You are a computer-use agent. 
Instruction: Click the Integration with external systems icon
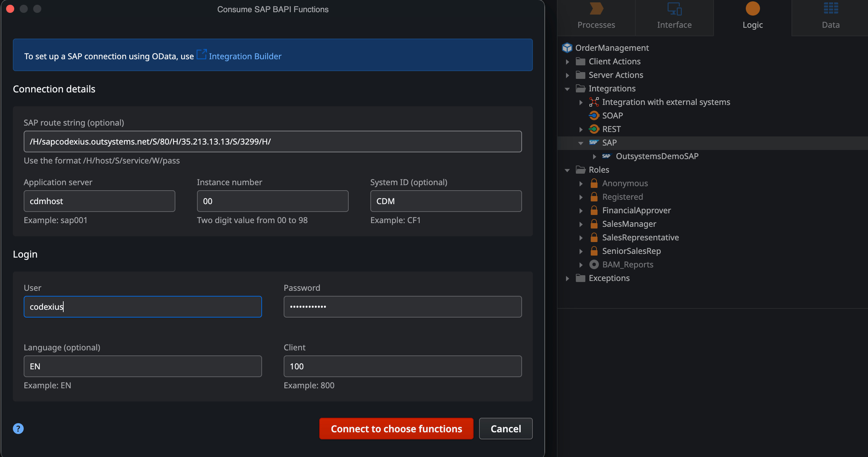coord(594,102)
